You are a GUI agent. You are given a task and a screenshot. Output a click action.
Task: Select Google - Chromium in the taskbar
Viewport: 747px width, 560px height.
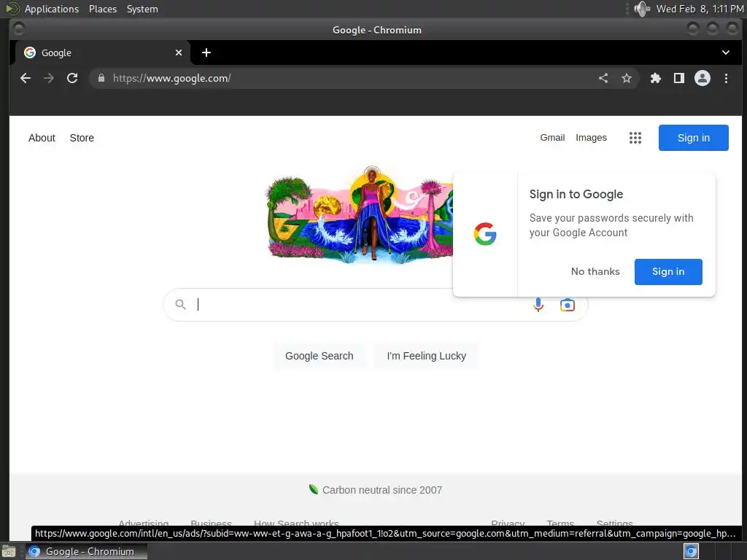(86, 551)
